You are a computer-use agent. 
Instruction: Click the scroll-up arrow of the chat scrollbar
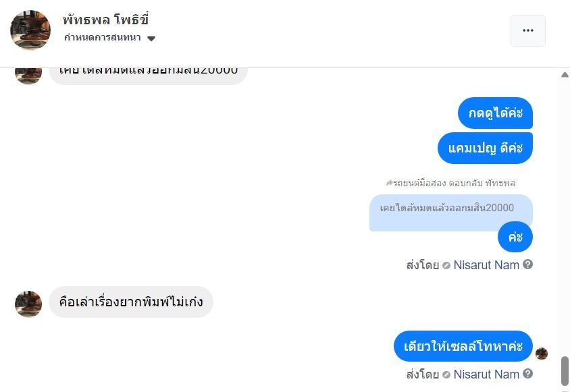tap(565, 75)
